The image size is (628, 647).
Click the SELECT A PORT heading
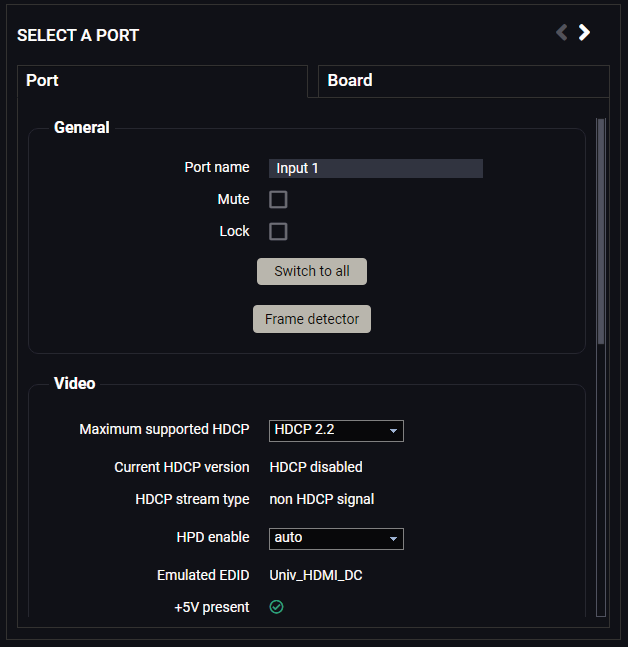point(78,35)
